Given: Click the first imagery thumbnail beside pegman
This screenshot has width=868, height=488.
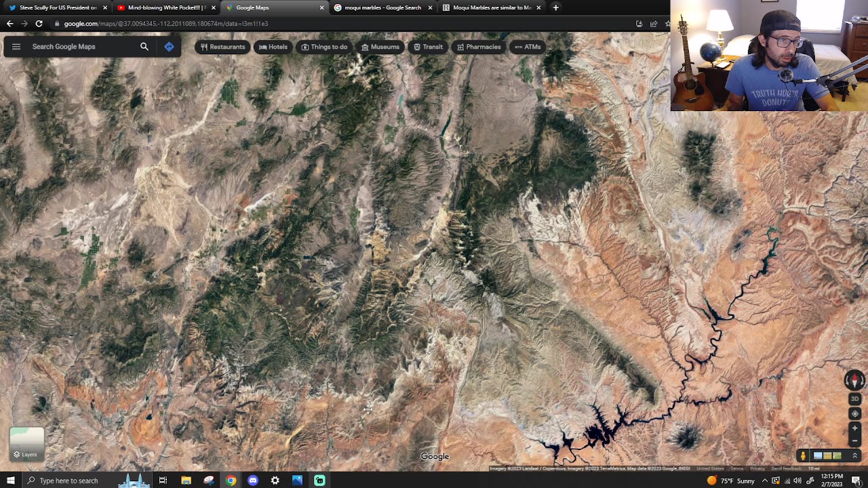Looking at the screenshot, I should tap(818, 456).
